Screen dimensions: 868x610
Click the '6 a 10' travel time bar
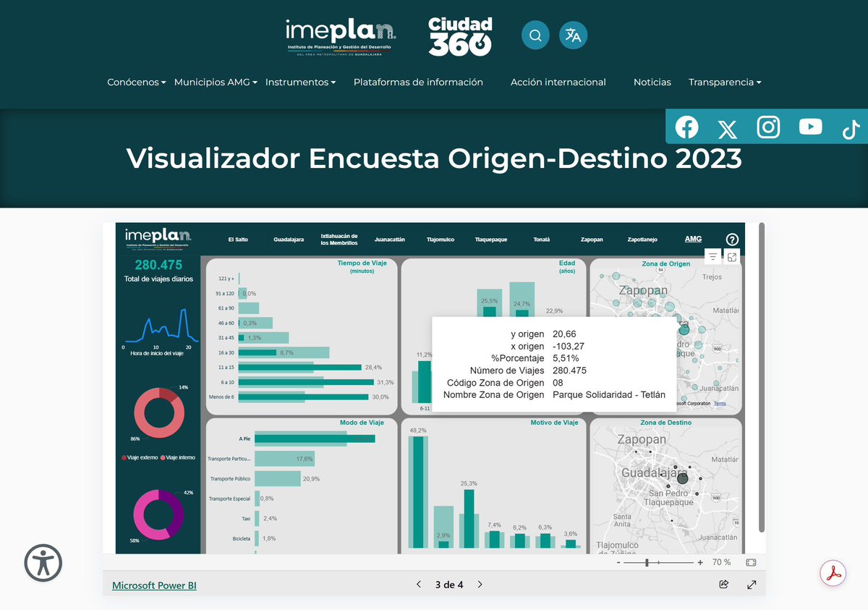click(x=306, y=382)
